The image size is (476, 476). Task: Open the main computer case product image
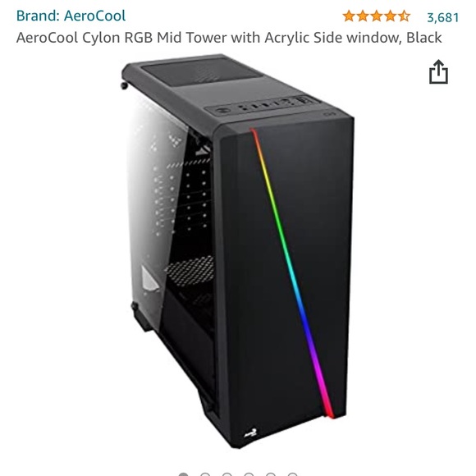pos(238,251)
